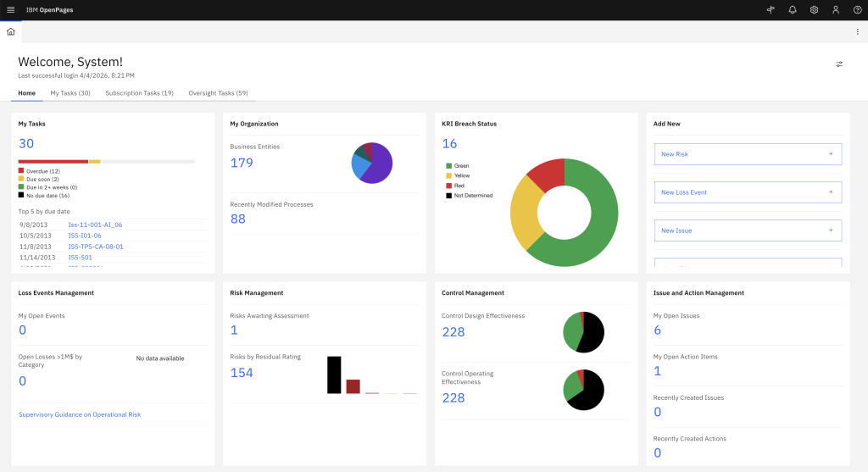Click the New Issue button
The height and width of the screenshot is (472, 868).
(x=748, y=230)
